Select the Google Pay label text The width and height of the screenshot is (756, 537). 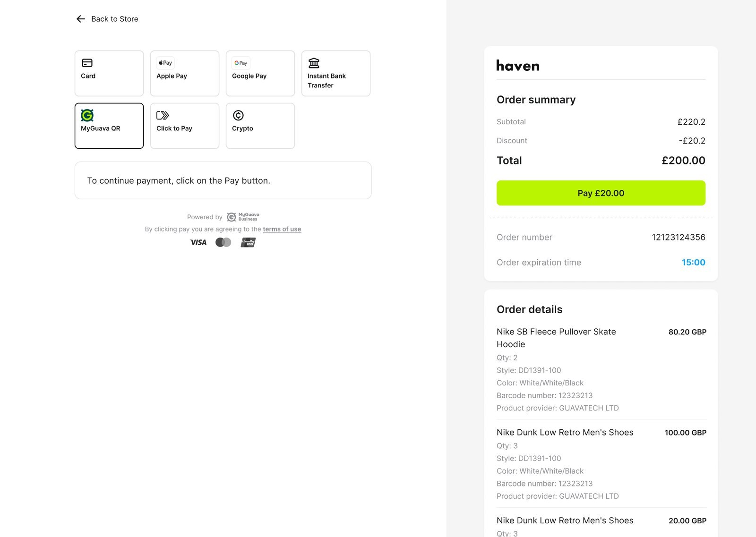point(249,76)
